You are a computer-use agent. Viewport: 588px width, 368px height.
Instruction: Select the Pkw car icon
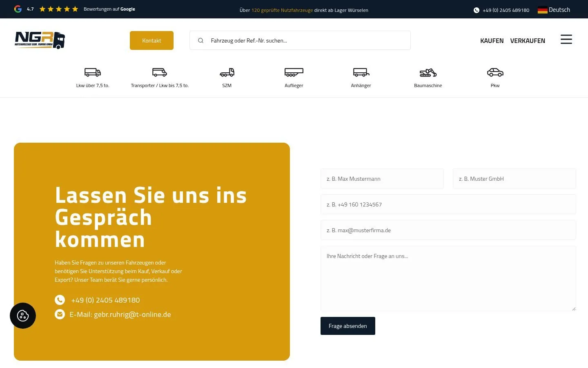point(495,72)
